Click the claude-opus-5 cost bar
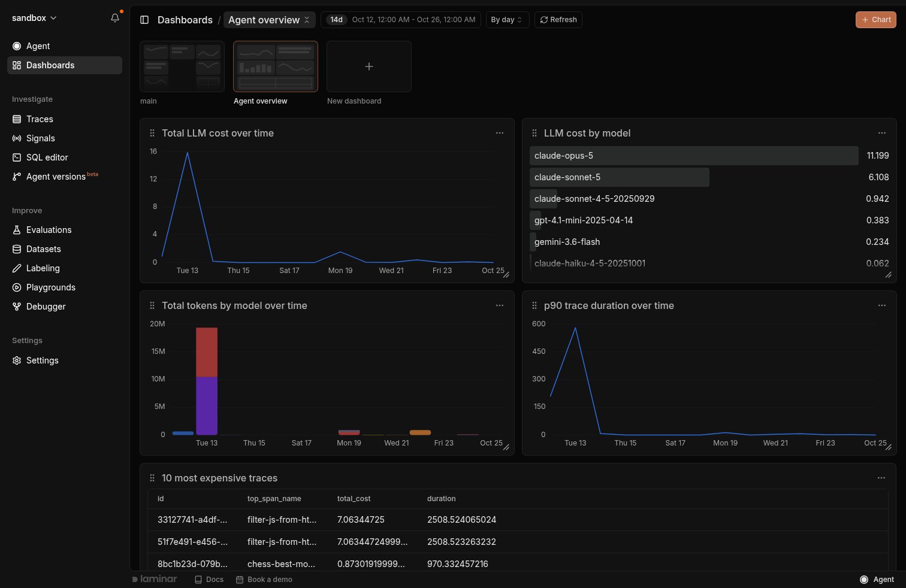 pyautogui.click(x=694, y=156)
